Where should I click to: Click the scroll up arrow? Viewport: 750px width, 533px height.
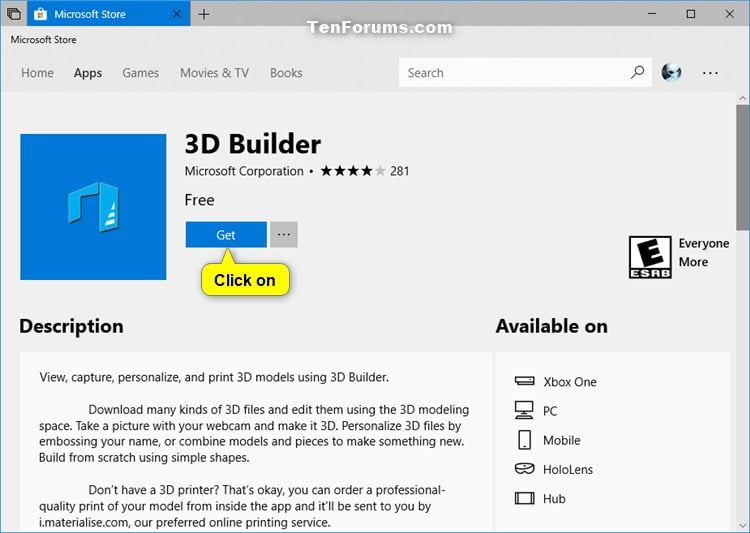(742, 98)
